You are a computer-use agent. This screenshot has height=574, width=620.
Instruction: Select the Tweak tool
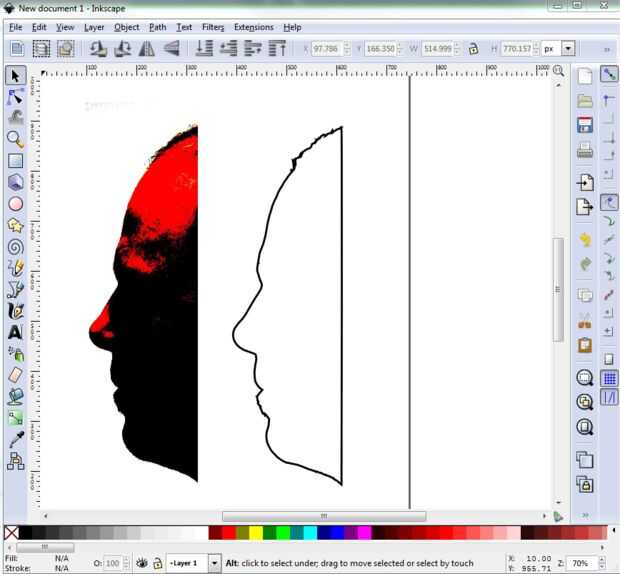[x=15, y=118]
